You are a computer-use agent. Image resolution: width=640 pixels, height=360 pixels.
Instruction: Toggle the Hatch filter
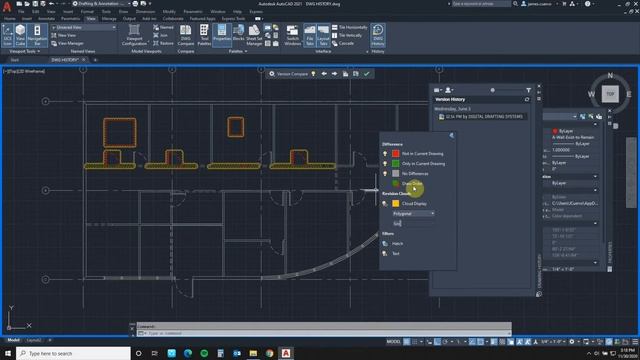click(x=385, y=243)
